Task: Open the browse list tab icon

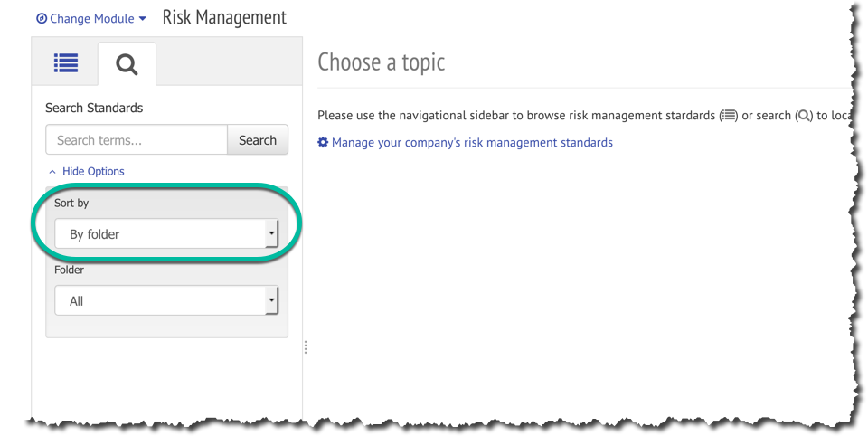Action: [x=65, y=63]
